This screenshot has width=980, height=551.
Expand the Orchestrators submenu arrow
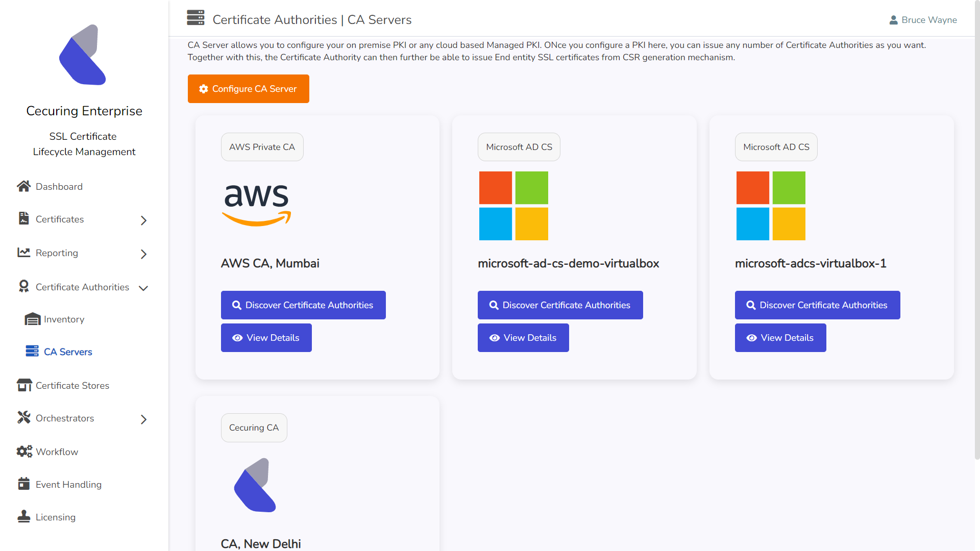coord(143,419)
